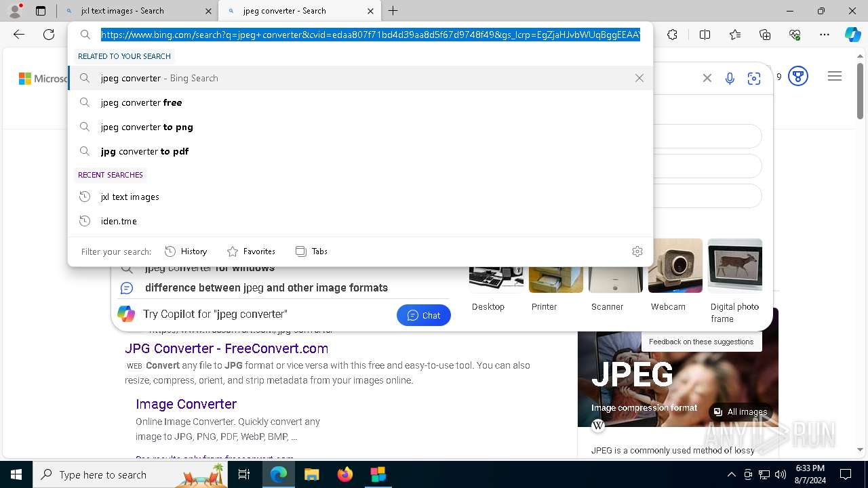Click the taskbar search box
This screenshot has height=488, width=868.
[130, 474]
